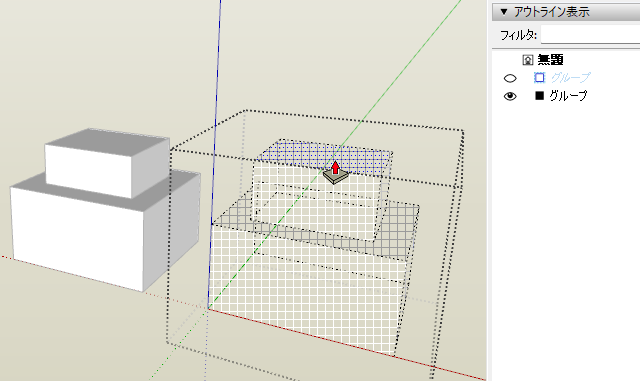640x381 pixels.
Task: Pick the blue dotted top face
Action: [324, 154]
